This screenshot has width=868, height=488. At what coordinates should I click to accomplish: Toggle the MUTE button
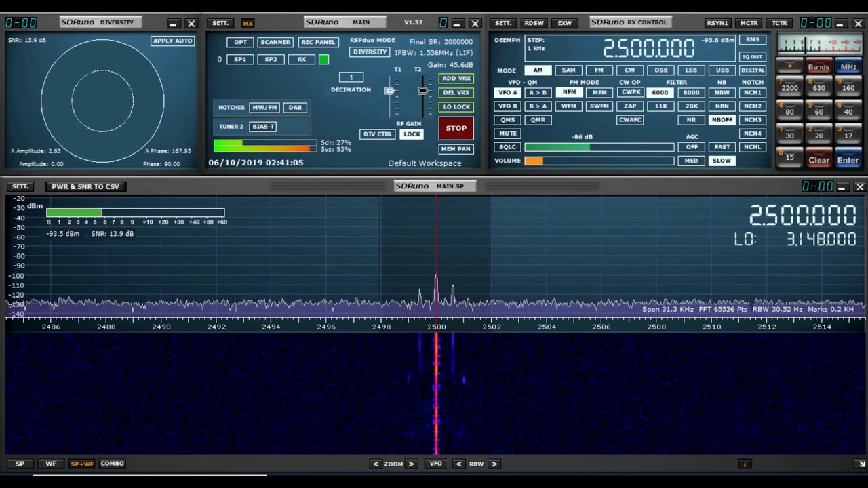click(507, 134)
